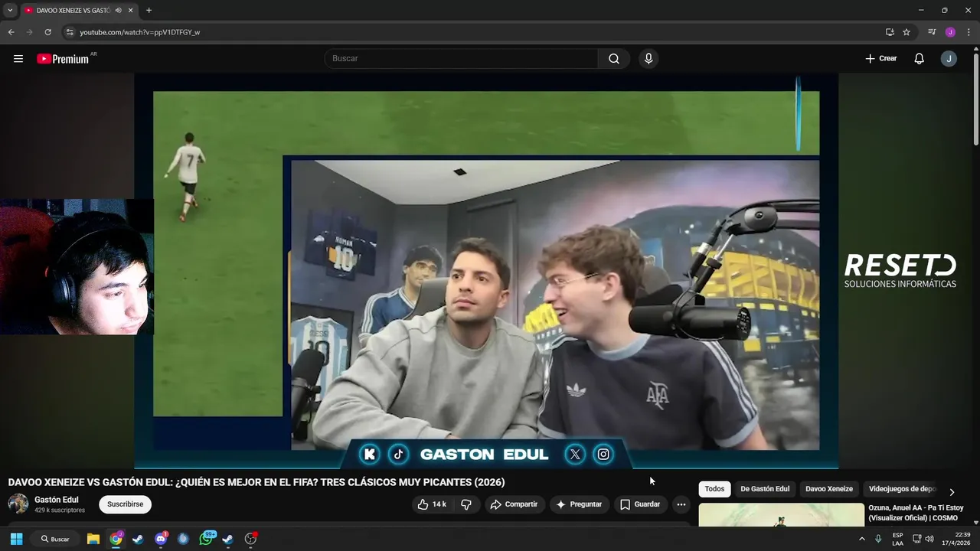Image resolution: width=980 pixels, height=551 pixels.
Task: Open Chrome media controls icon
Action: click(932, 32)
